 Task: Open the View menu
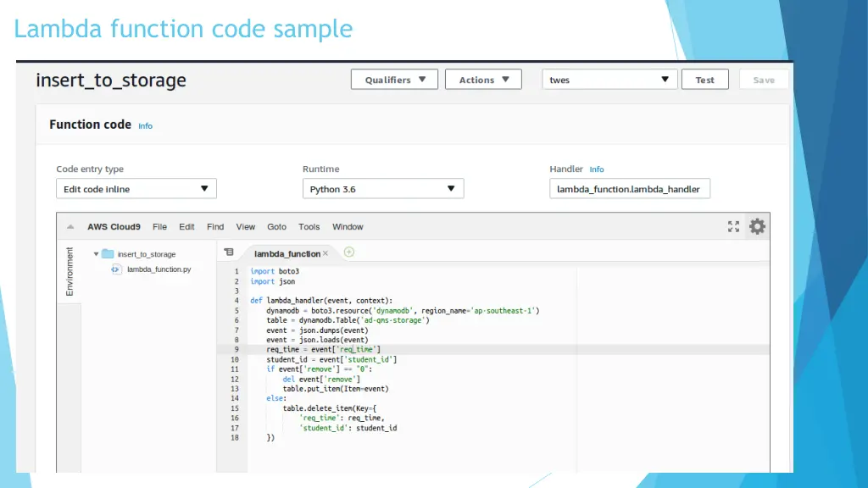coord(245,227)
